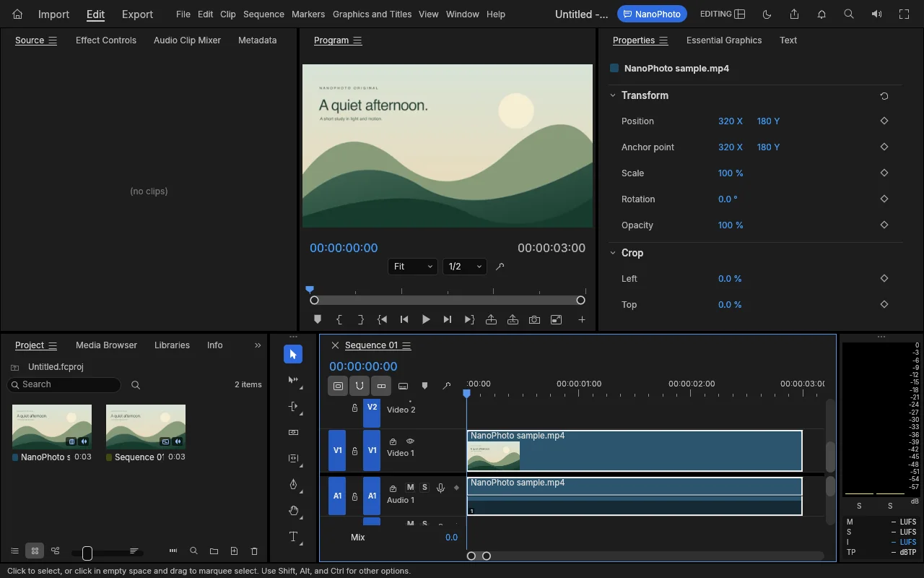Viewport: 924px width, 578px height.
Task: Select the Type tool
Action: 293,537
